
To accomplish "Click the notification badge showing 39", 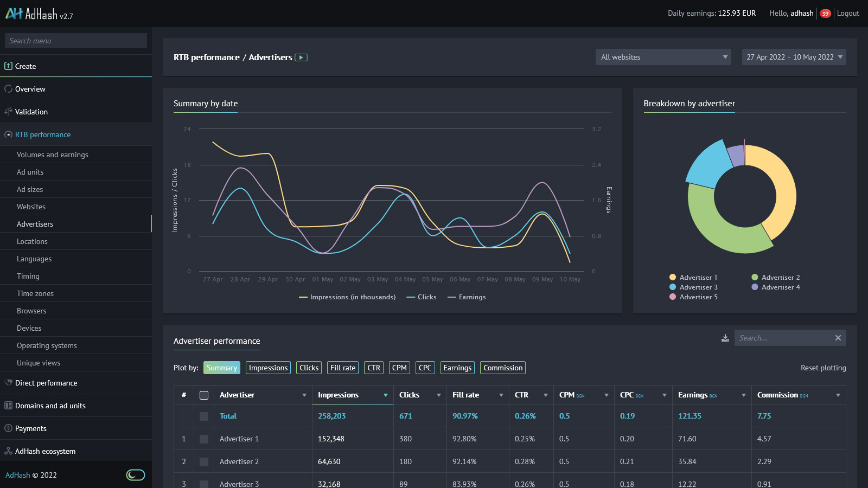I will [x=825, y=14].
